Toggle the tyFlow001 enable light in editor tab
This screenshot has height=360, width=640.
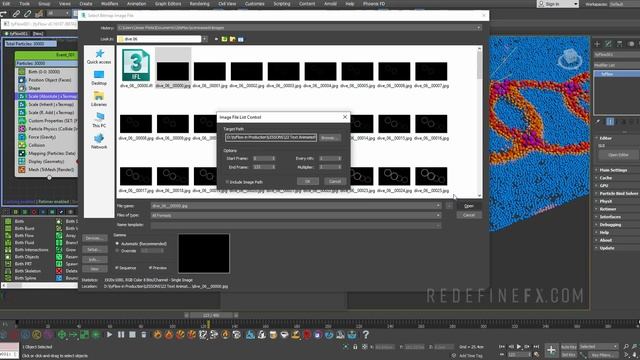pos(7,33)
